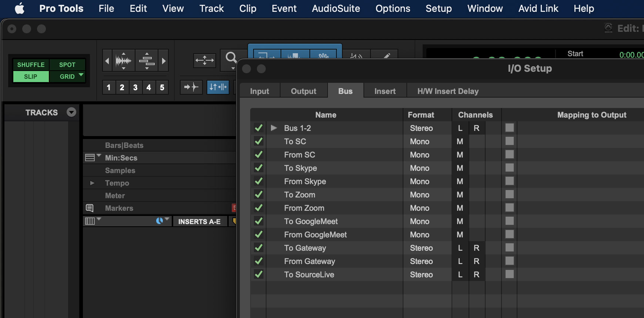This screenshot has width=644, height=318.
Task: Enable SHUFFLE edit mode
Action: 31,65
